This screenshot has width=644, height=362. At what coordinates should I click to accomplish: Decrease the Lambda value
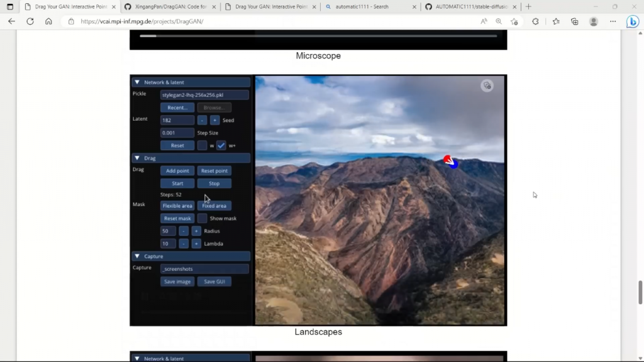click(x=184, y=244)
